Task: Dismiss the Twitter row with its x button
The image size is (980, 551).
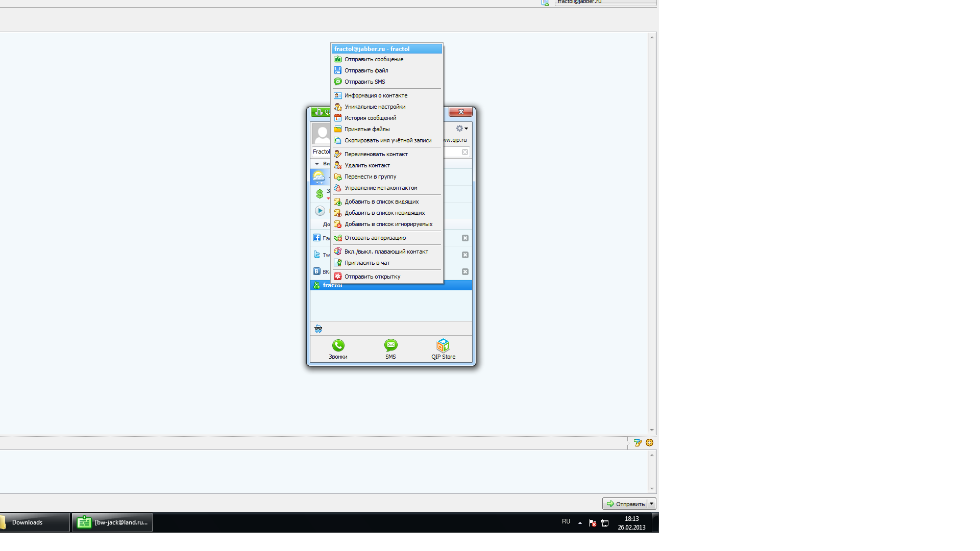Action: [x=465, y=255]
